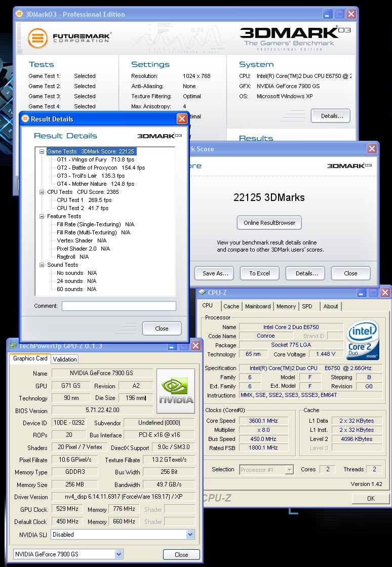
Task: Click Close in the 3DMark Score dialog
Action: click(351, 273)
